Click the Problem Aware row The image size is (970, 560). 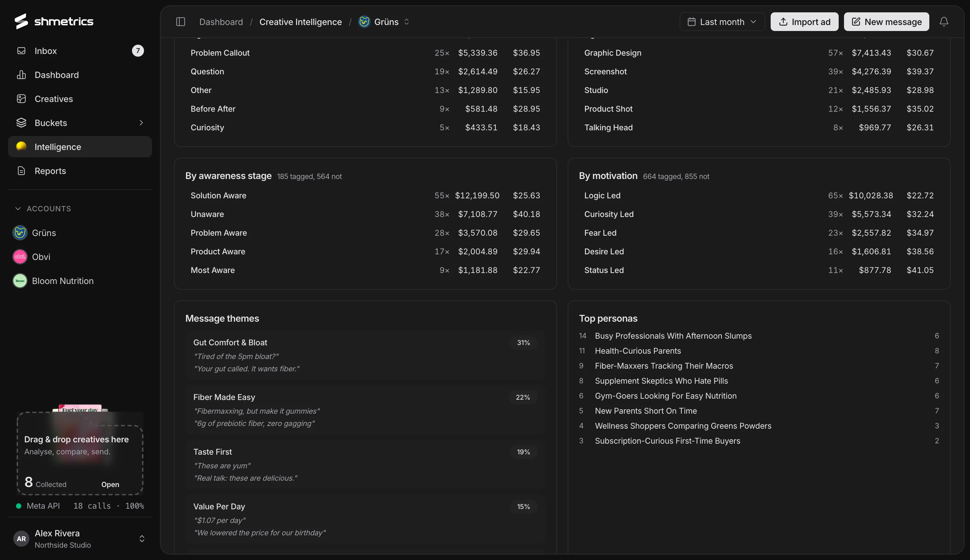click(x=365, y=233)
